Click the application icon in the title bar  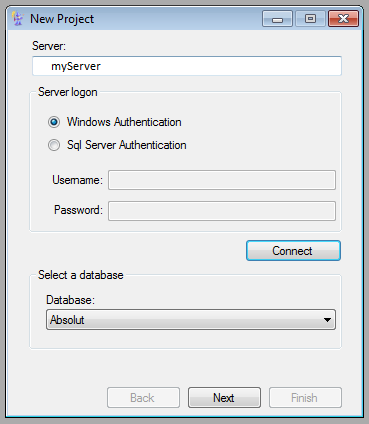click(x=17, y=19)
